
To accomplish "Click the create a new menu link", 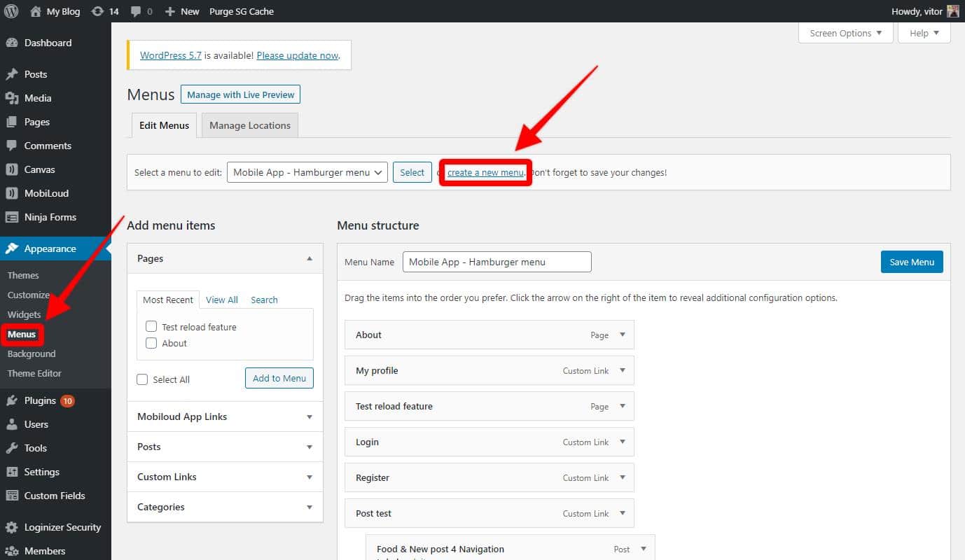I will pyautogui.click(x=485, y=172).
